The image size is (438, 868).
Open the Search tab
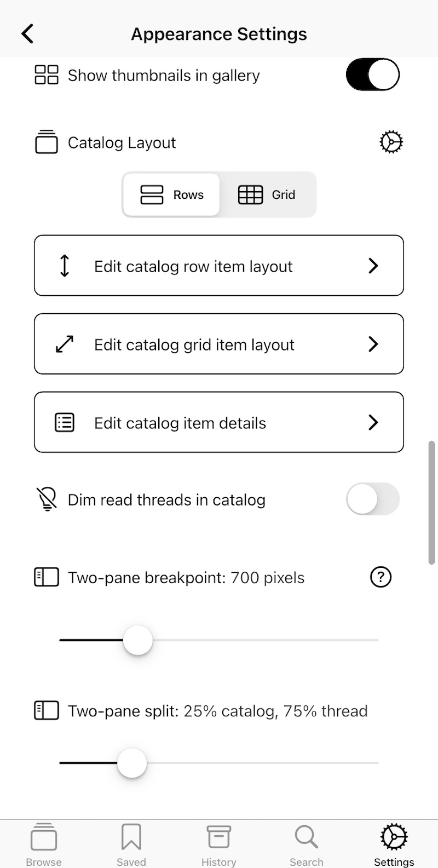[x=307, y=844]
